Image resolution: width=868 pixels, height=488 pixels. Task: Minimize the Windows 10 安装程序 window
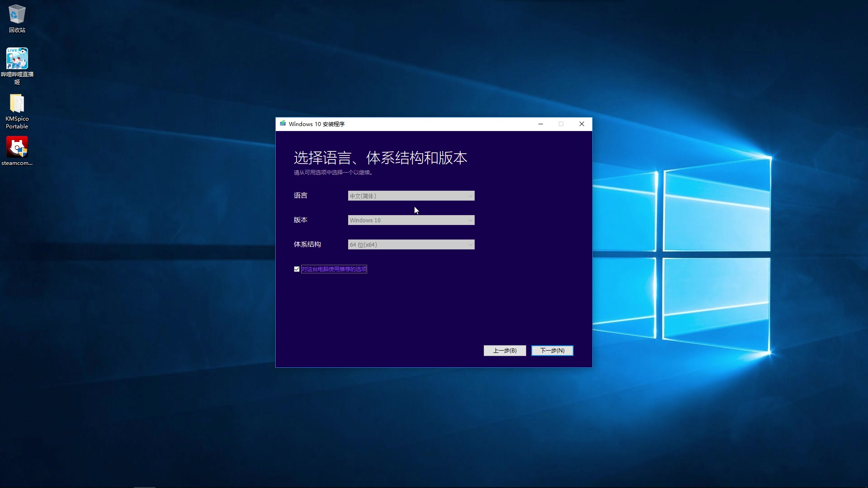coord(540,124)
